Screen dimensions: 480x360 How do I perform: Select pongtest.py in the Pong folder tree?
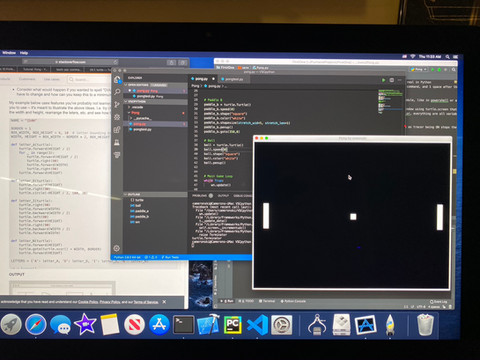click(x=155, y=129)
